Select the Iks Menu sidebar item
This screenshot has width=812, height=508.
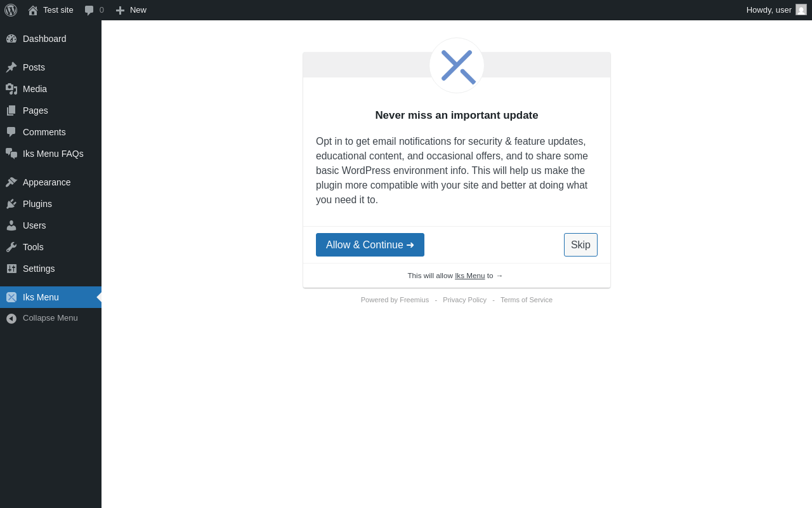51,297
